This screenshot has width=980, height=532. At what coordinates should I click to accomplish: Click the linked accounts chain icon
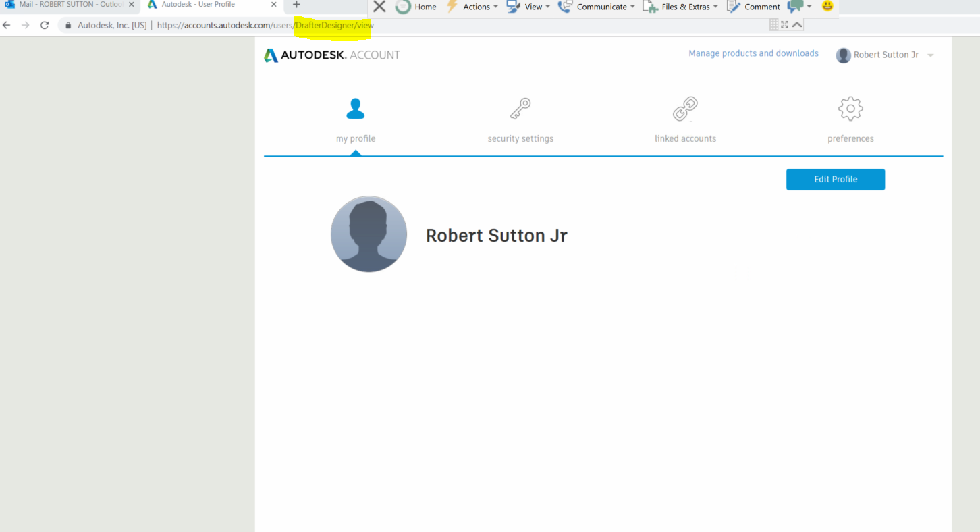(x=684, y=108)
